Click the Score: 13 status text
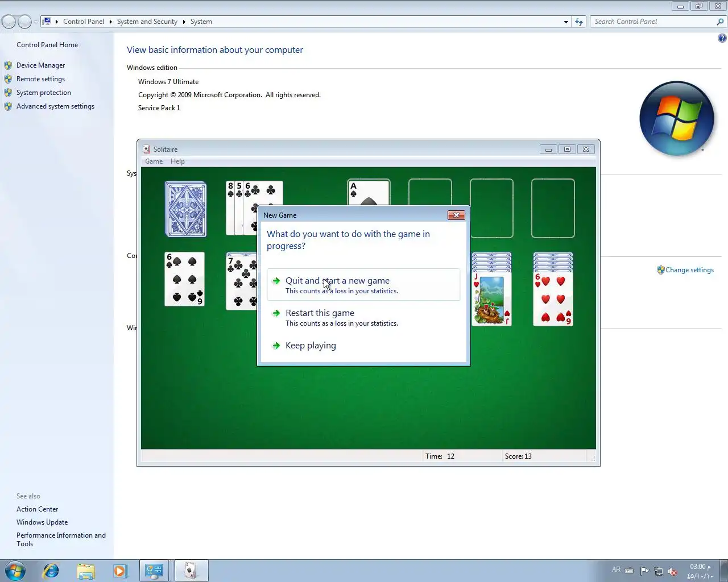This screenshot has width=728, height=582. 518,456
